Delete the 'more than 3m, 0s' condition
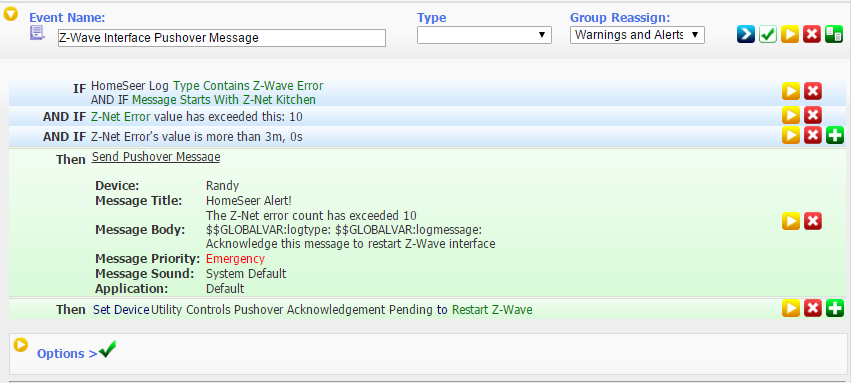 tap(812, 136)
